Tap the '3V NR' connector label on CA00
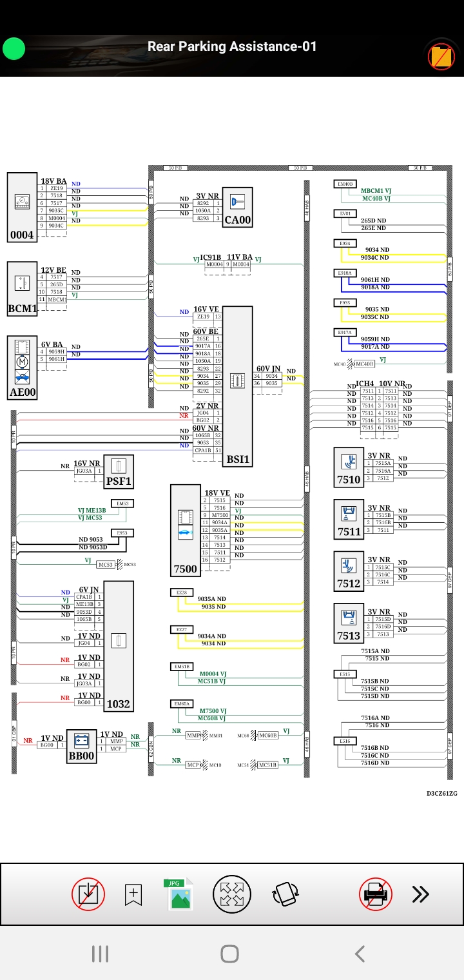This screenshot has height=980, width=464. coord(208,196)
